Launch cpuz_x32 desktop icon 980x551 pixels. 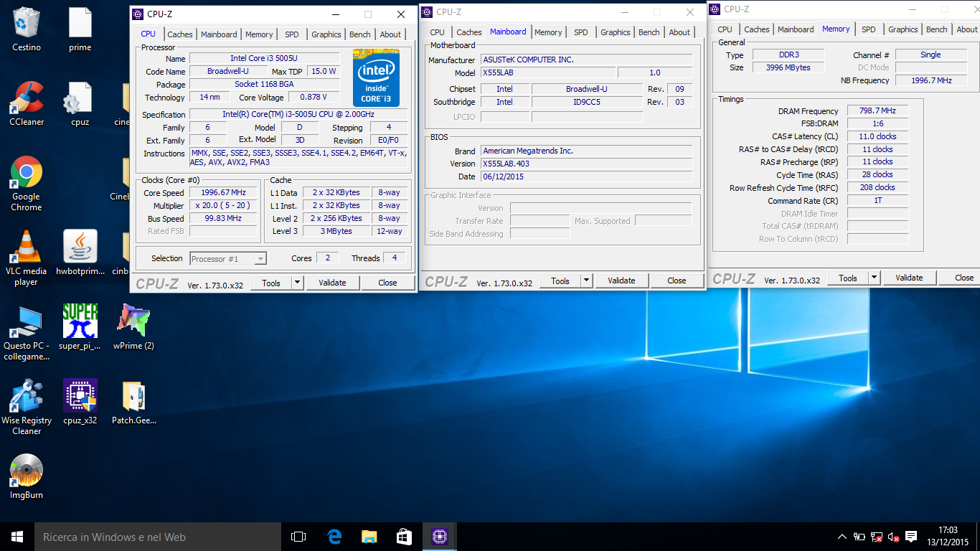coord(80,402)
